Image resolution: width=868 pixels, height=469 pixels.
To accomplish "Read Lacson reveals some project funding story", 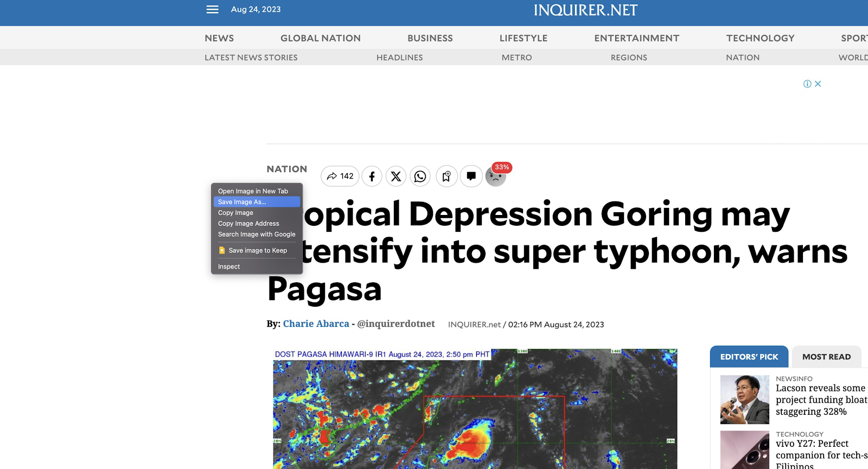I will click(821, 400).
